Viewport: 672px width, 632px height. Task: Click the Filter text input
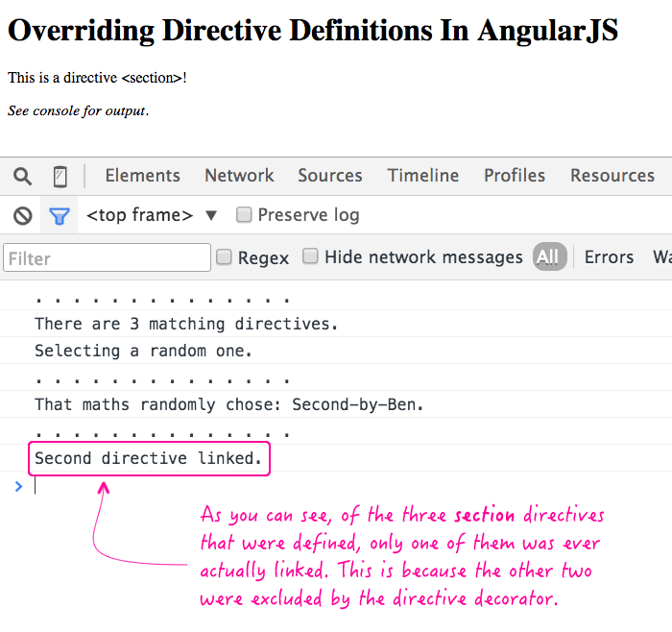click(108, 257)
